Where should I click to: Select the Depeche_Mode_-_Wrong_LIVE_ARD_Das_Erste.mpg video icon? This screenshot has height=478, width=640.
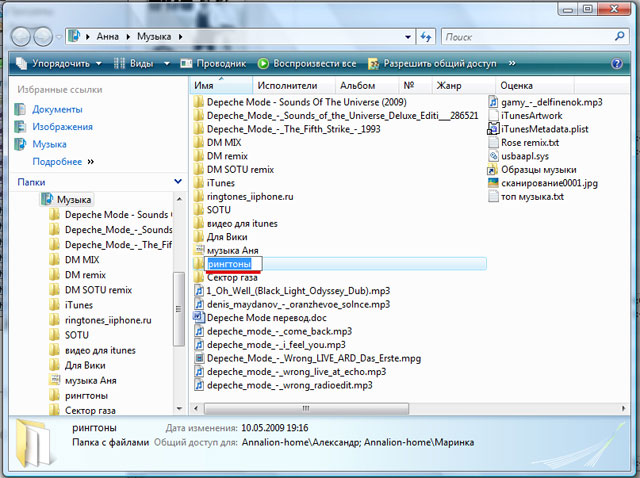pos(199,358)
